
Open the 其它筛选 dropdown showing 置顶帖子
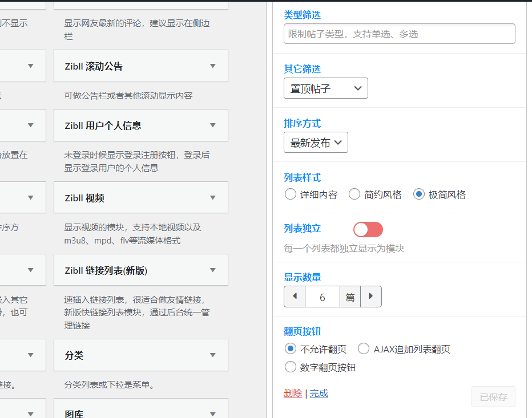[x=325, y=88]
